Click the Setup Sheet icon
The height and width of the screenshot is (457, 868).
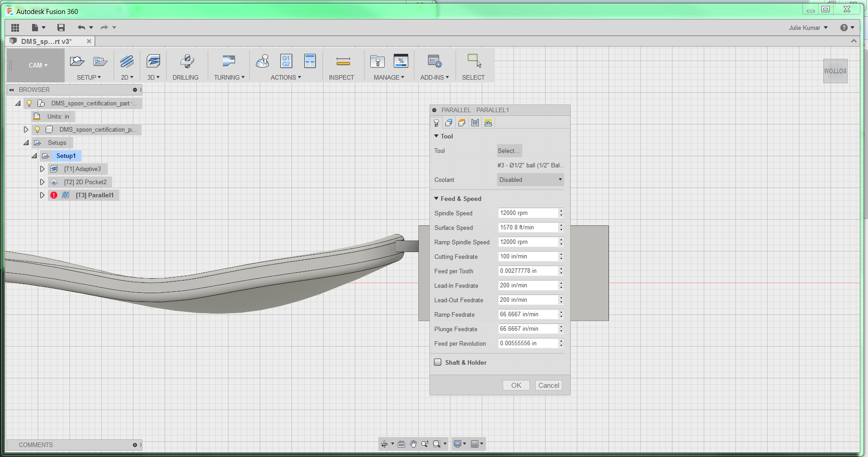310,61
